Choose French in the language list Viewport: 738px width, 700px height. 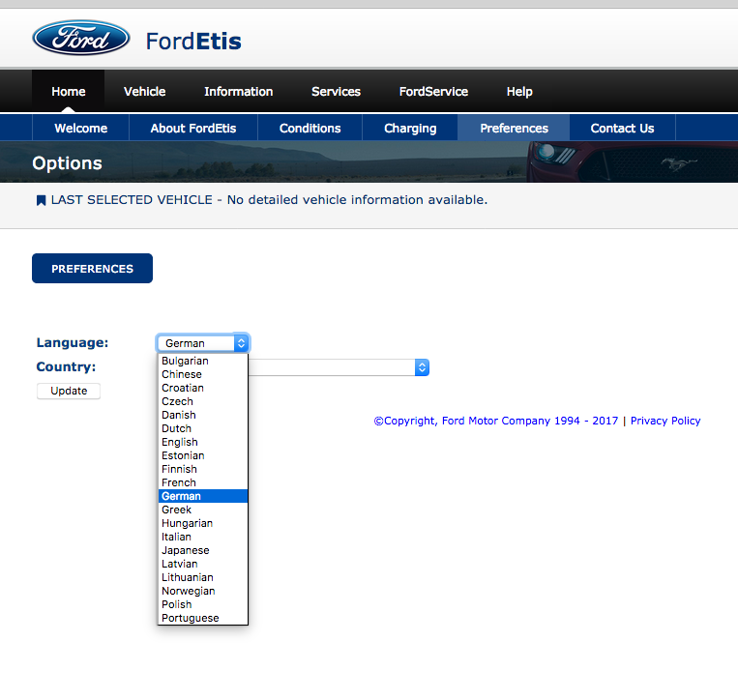[x=179, y=482]
